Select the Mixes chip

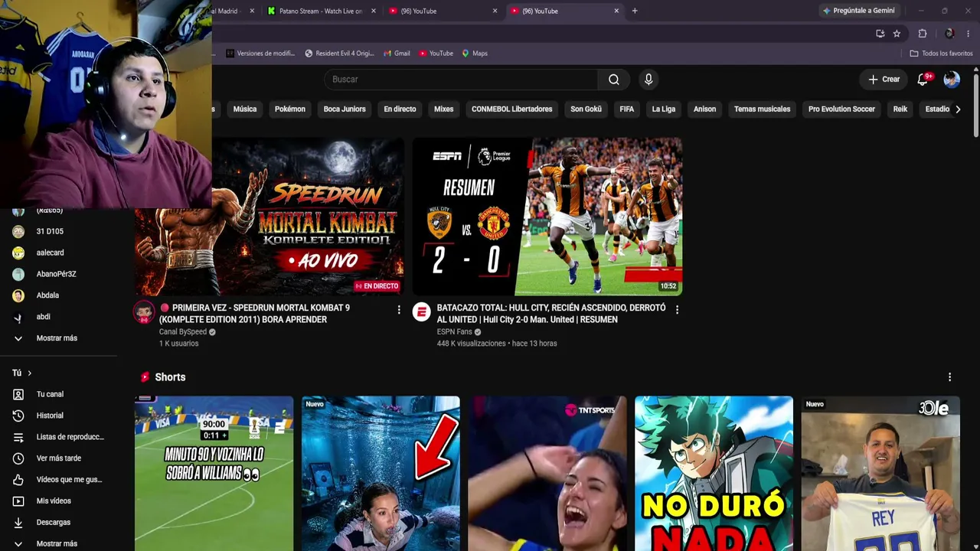pos(444,109)
